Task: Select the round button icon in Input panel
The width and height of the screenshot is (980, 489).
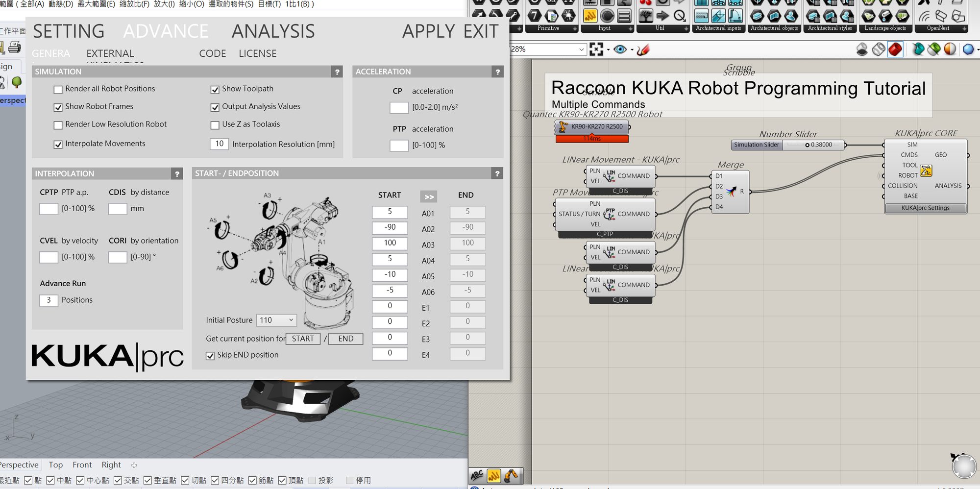Action: 607,16
